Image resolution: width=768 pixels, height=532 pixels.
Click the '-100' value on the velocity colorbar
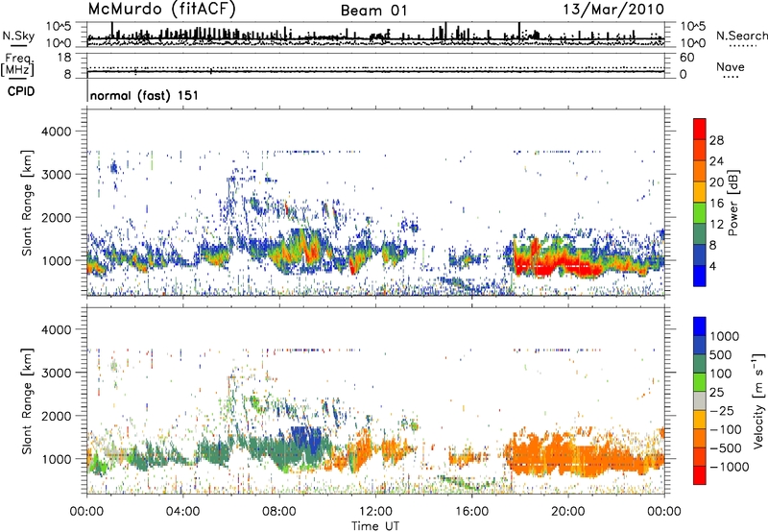tap(726, 429)
